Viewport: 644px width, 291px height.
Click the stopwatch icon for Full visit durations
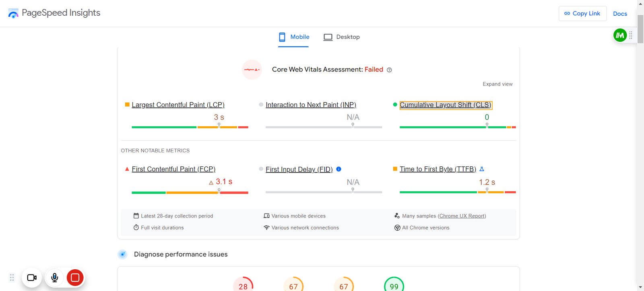(x=136, y=227)
